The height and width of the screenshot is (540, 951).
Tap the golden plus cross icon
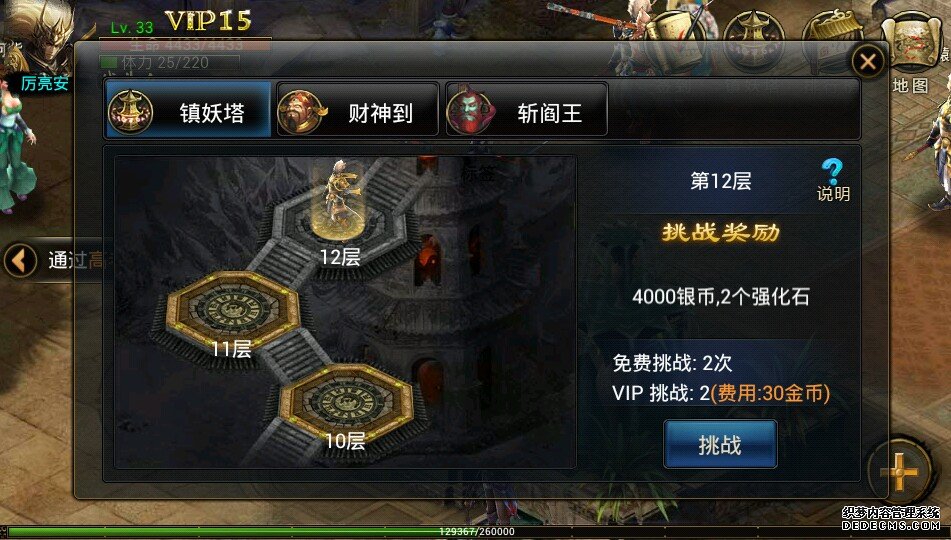(899, 471)
